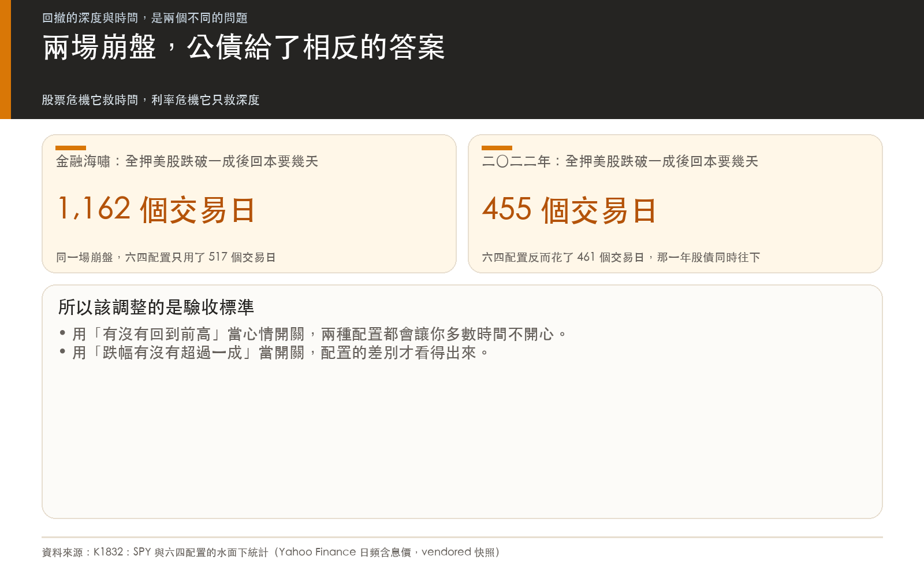Viewport: 924px width, 578px height.
Task: Select the heading 所以該調整的是驗收標準
Action: point(156,307)
